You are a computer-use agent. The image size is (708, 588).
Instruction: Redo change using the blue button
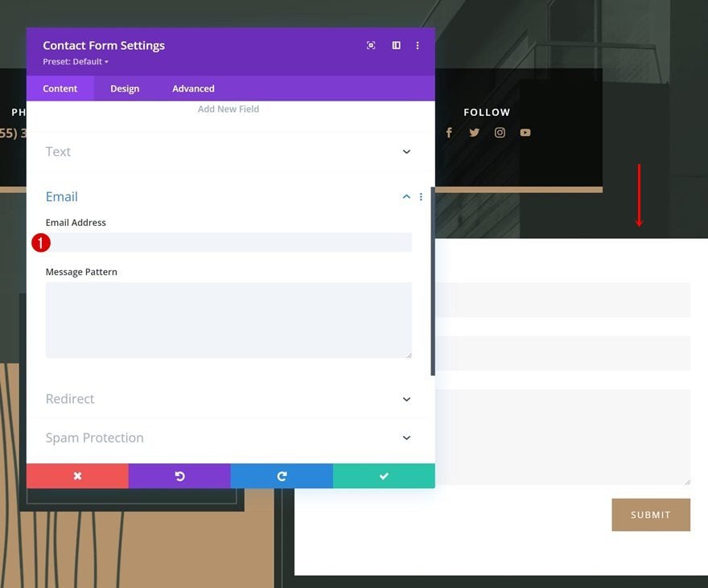(282, 475)
